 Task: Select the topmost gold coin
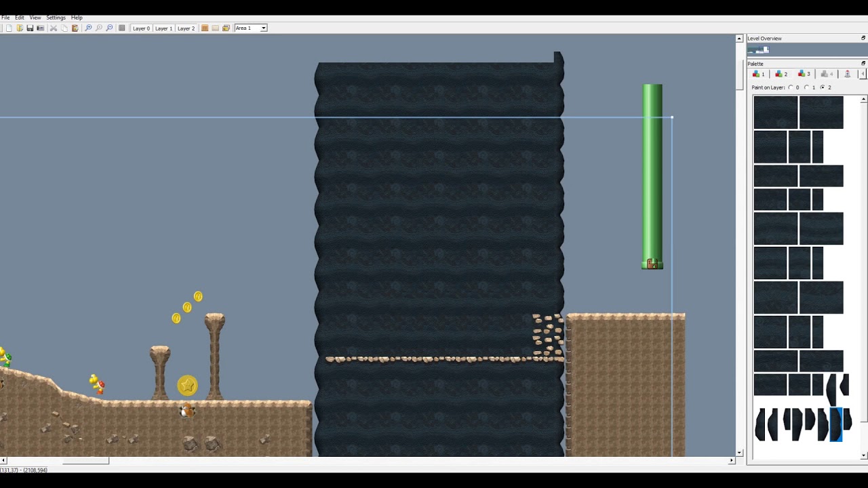[198, 296]
